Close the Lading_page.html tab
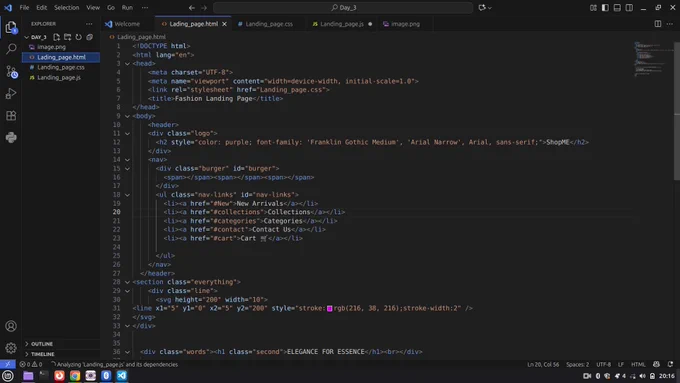680x383 pixels. pyautogui.click(x=224, y=24)
